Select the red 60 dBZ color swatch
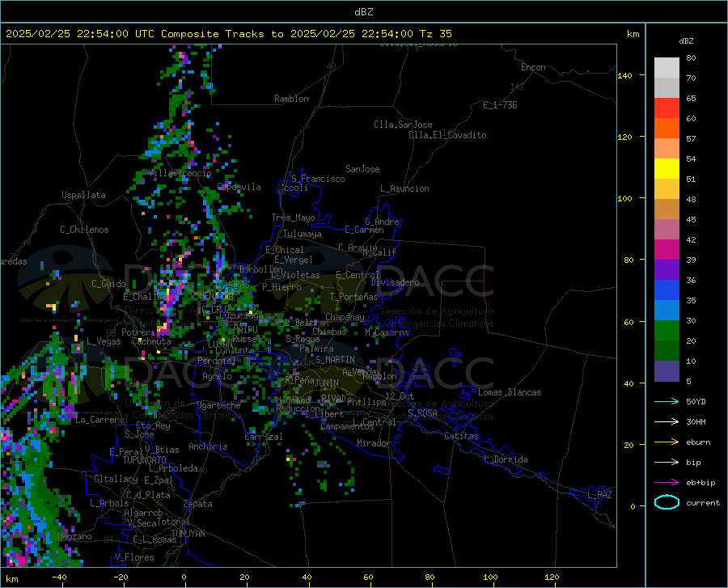Viewport: 728px width, 588px height. point(667,108)
